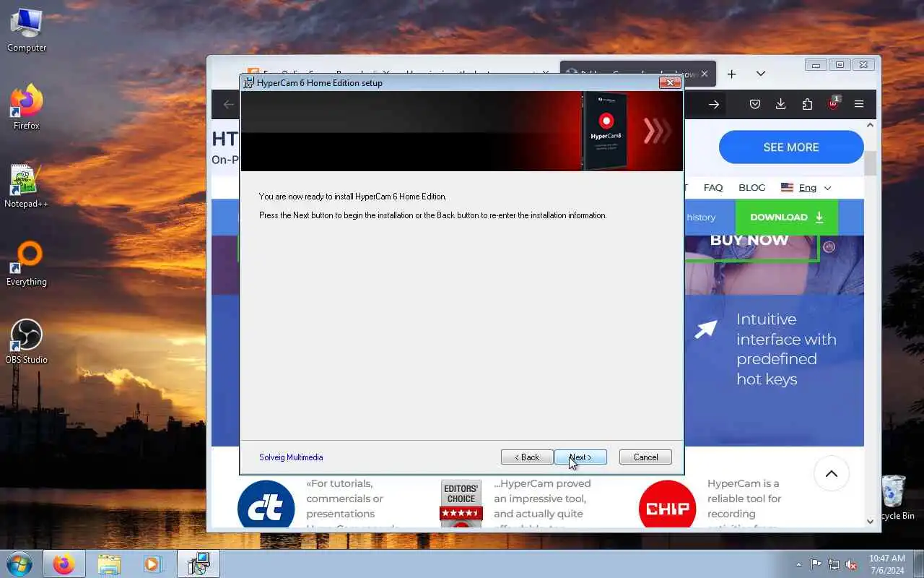Open the Firefox hamburger menu
This screenshot has height=578, width=924.
[859, 105]
